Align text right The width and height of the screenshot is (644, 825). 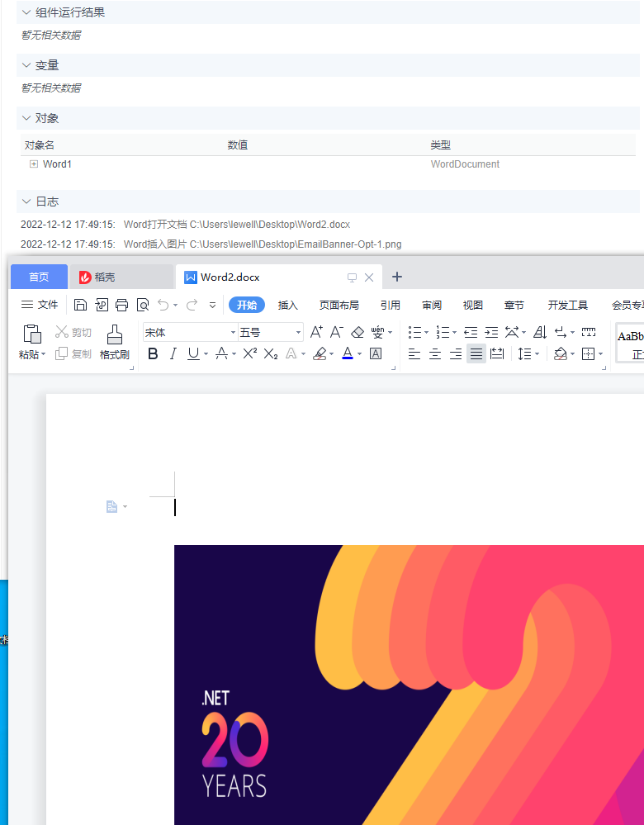tap(456, 354)
